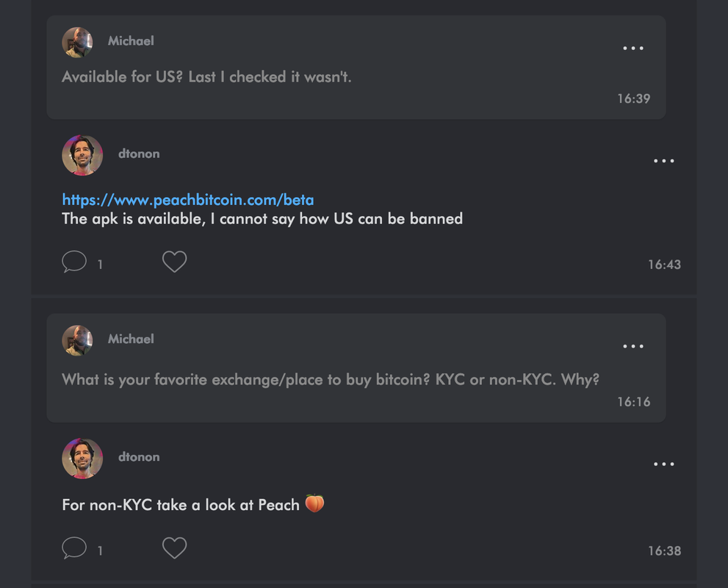The width and height of the screenshot is (728, 588).
Task: Click the 16:43 timestamp on the apk post
Action: click(664, 265)
